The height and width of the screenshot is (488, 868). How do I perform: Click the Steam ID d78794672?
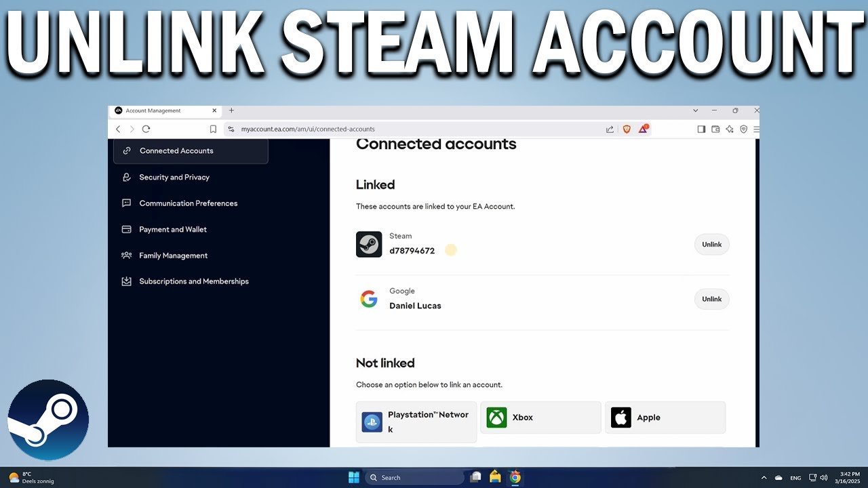(x=412, y=251)
